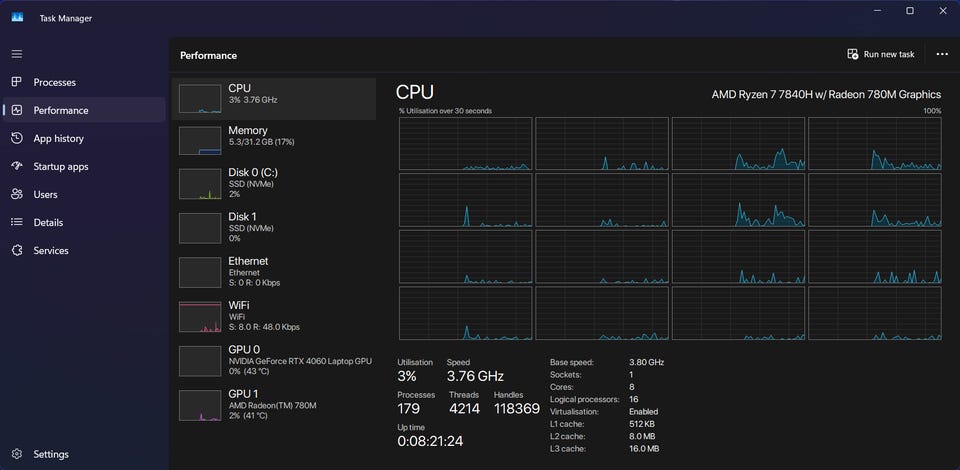Click the Disk 1 mini graph thumbnail
This screenshot has width=960, height=470.
200,228
